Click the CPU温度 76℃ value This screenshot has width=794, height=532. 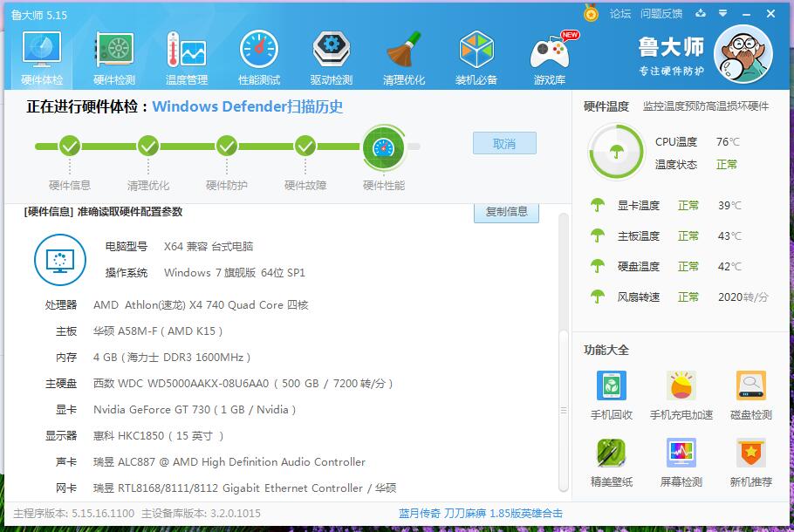729,142
